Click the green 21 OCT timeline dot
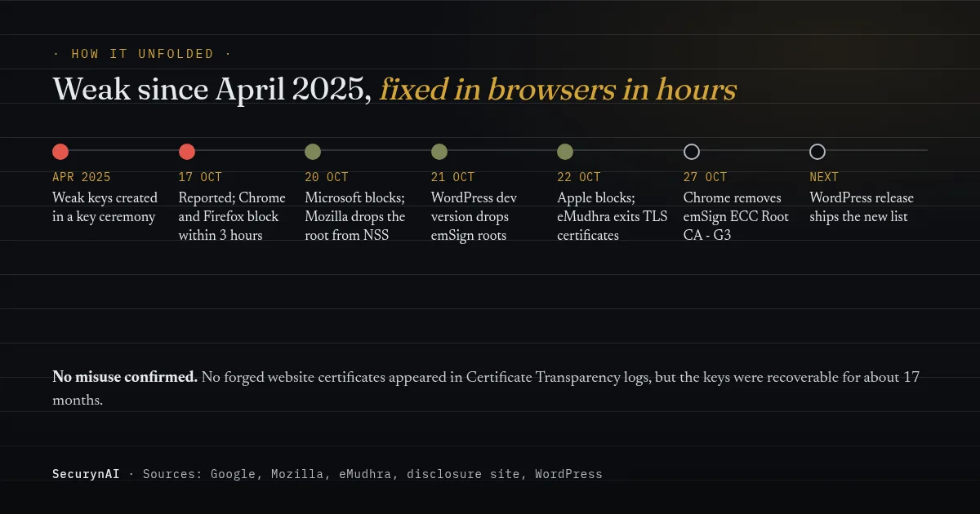 coord(439,152)
